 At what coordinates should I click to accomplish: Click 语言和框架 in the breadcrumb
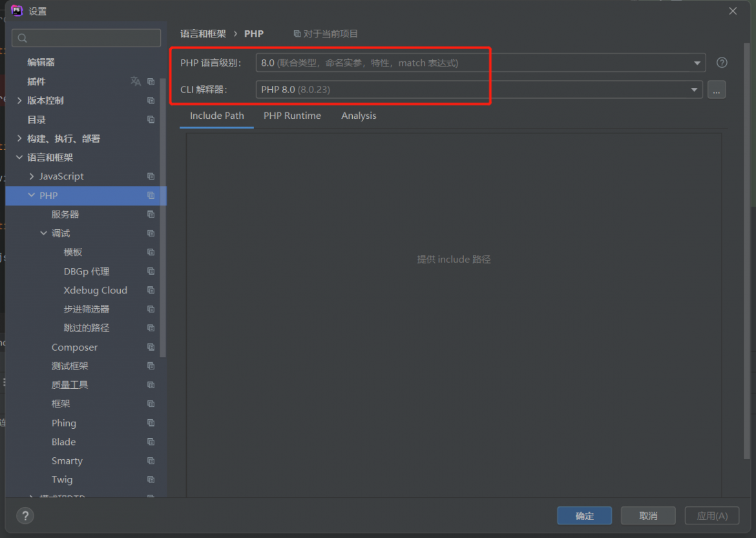(x=203, y=34)
